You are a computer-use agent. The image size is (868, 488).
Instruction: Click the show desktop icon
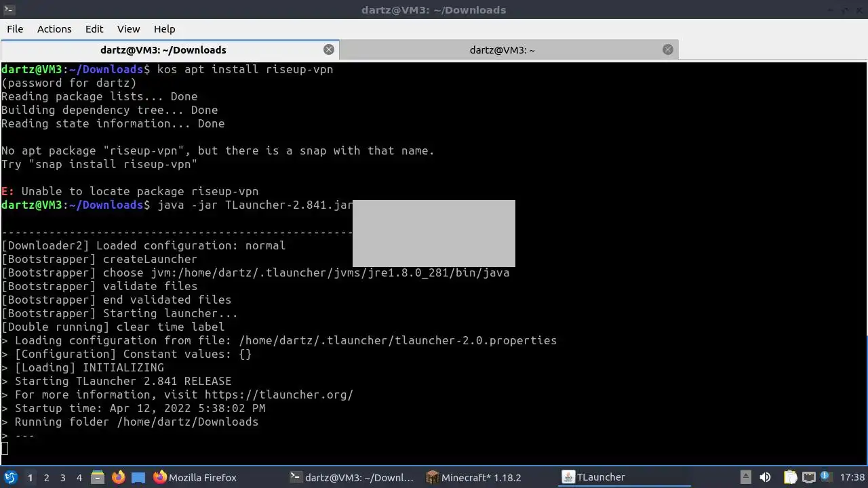[138, 477]
